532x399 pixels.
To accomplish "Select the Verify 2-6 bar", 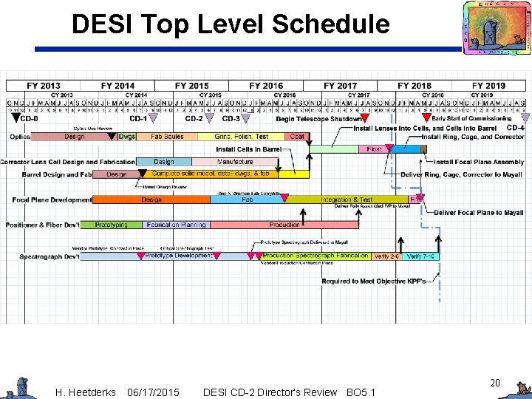I will [386, 256].
